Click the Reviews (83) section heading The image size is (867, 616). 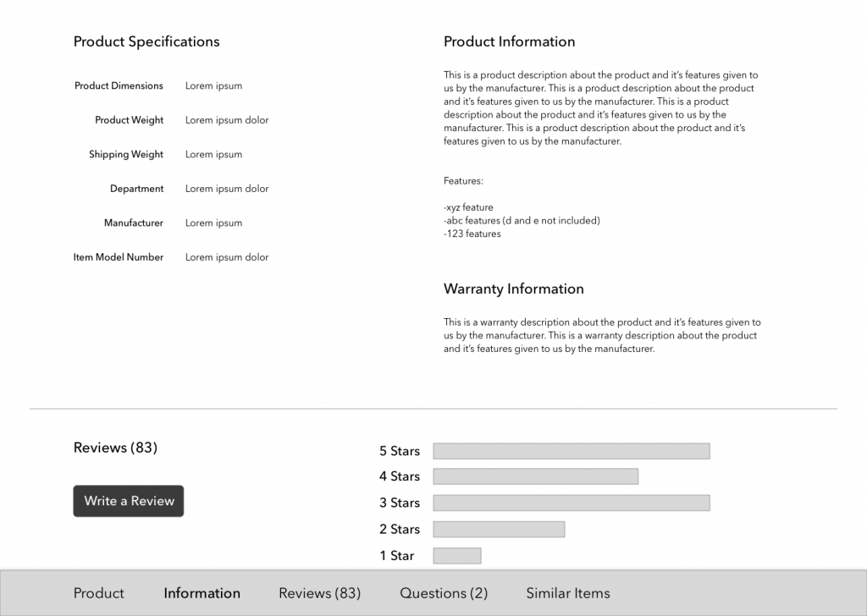point(115,448)
